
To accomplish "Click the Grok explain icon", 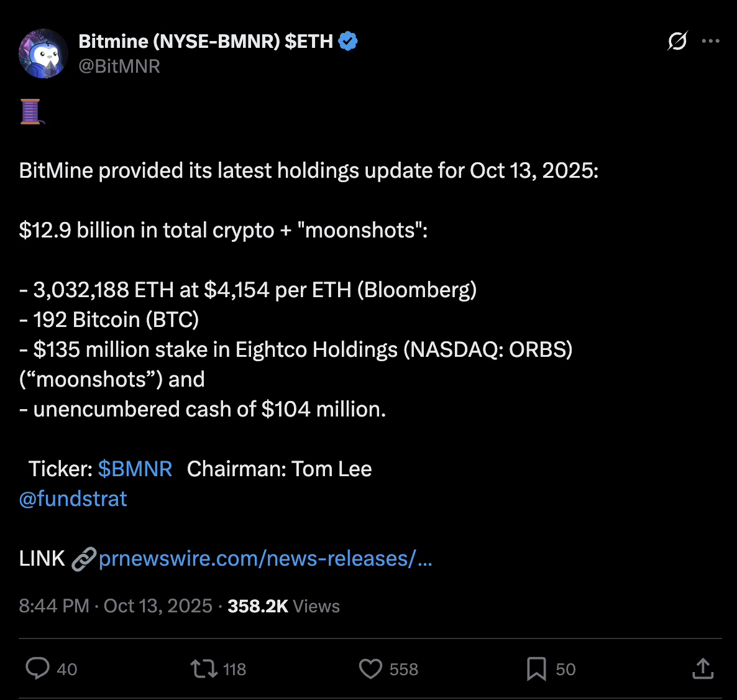I will tap(677, 41).
